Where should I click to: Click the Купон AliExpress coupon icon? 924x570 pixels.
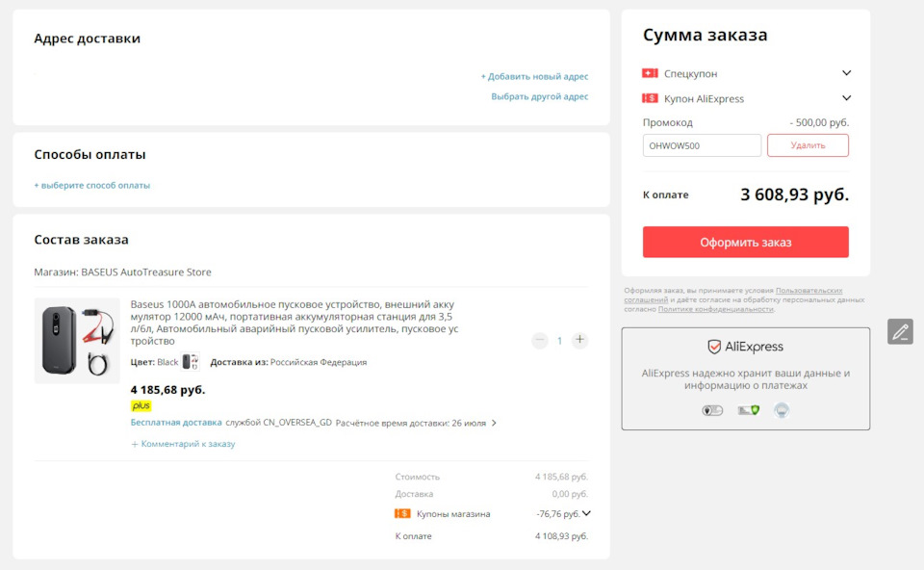[x=649, y=97]
